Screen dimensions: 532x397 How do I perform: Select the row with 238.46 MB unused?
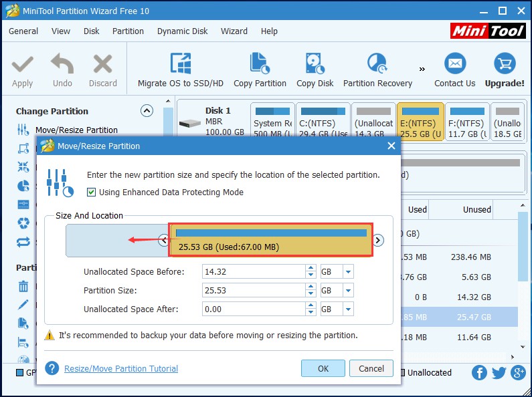[459, 257]
